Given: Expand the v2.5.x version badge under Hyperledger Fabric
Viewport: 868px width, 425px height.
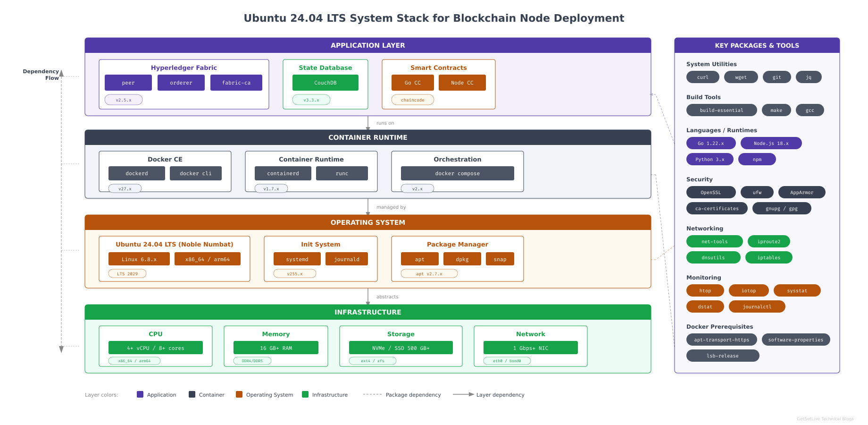Looking at the screenshot, I should (123, 100).
